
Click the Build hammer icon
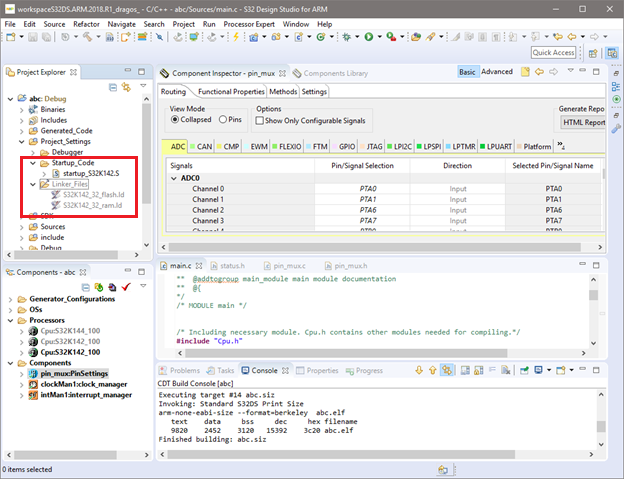87,37
